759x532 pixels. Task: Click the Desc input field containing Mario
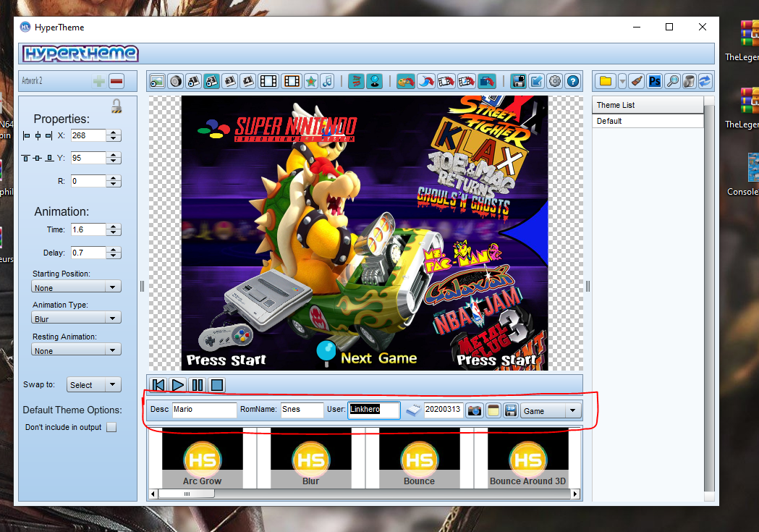pyautogui.click(x=204, y=410)
